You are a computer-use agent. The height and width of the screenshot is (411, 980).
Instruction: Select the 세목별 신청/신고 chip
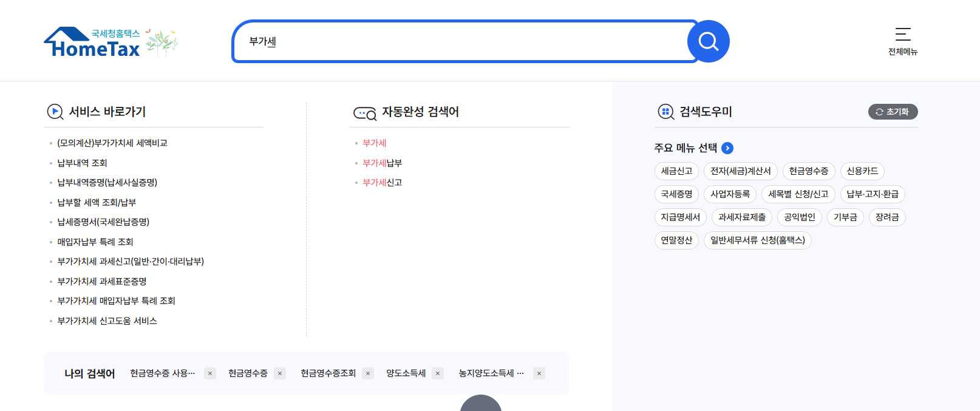pyautogui.click(x=798, y=194)
